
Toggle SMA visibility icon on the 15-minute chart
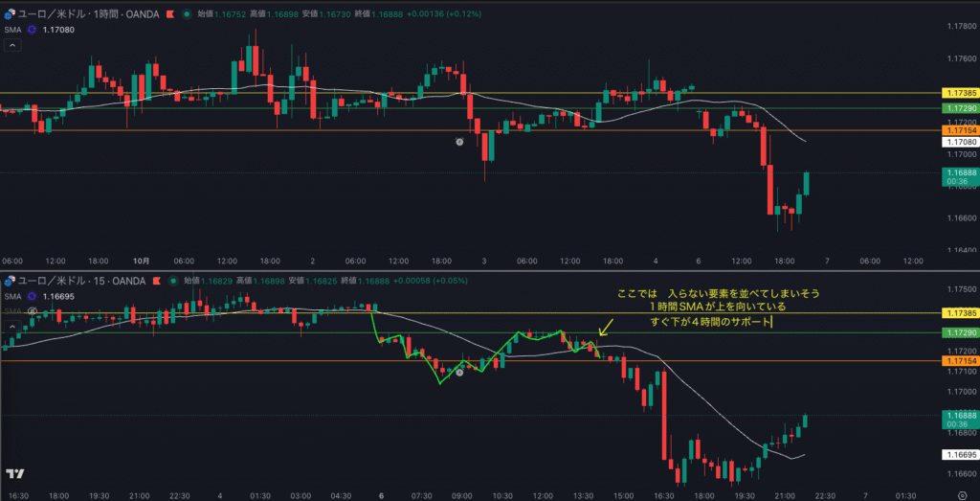(x=32, y=297)
